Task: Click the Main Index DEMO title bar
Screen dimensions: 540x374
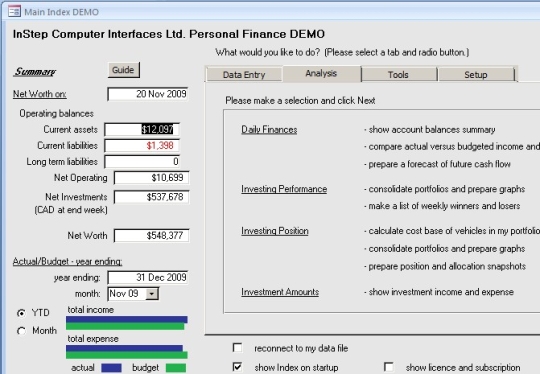Action: [x=270, y=12]
